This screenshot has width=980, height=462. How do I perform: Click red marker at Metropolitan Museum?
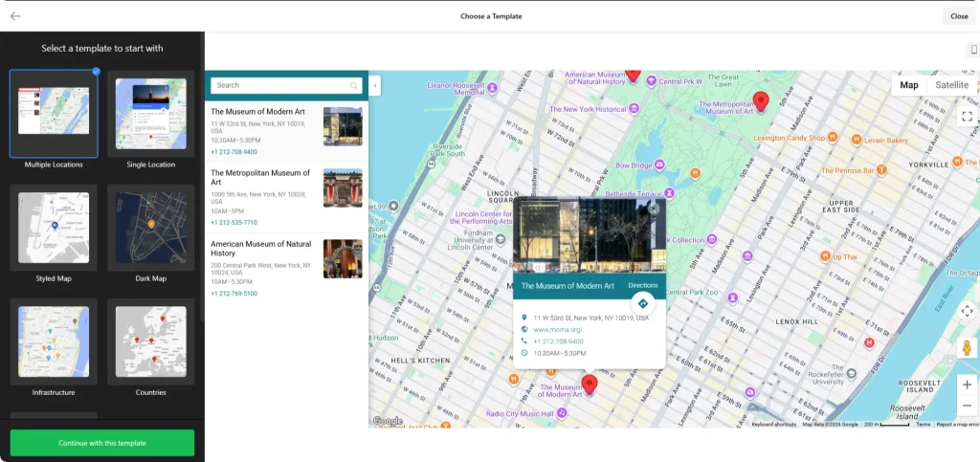[x=761, y=101]
